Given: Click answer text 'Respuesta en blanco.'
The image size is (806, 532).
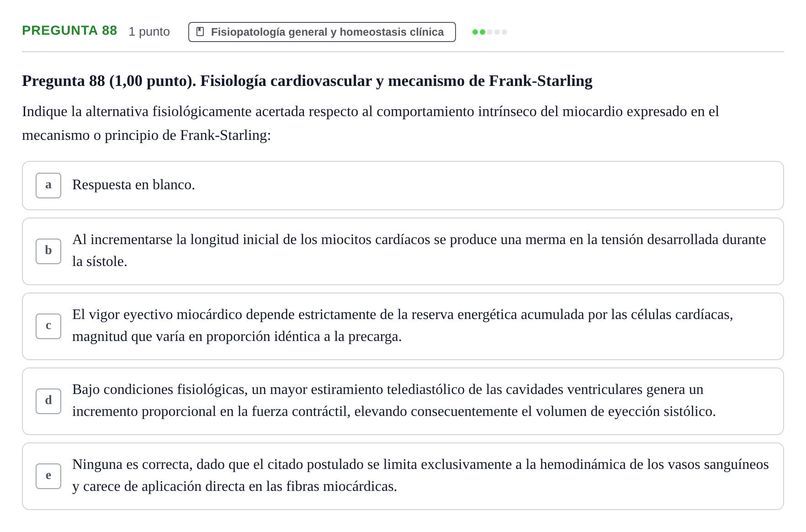Looking at the screenshot, I should coord(133,185).
